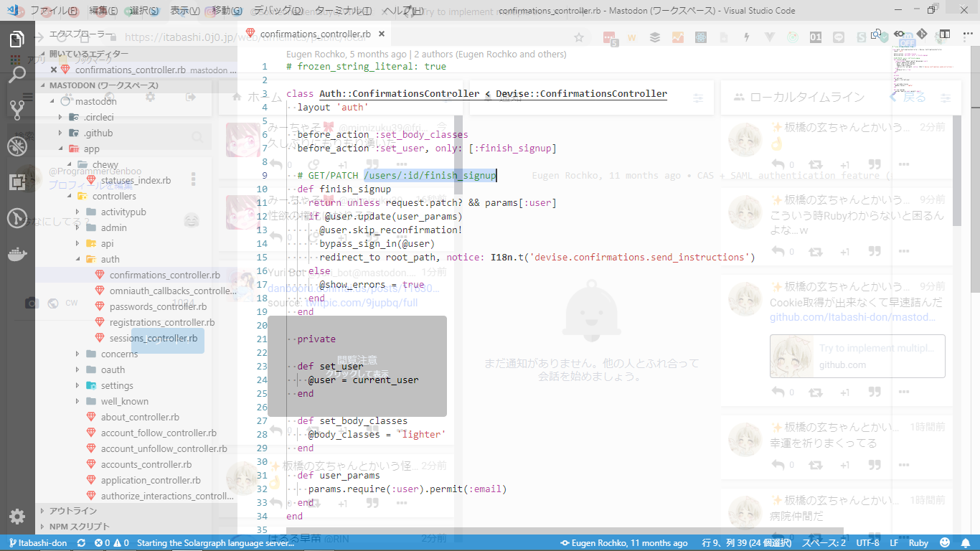Image resolution: width=980 pixels, height=551 pixels.
Task: Click the sync changes icon in status bar
Action: [x=81, y=543]
